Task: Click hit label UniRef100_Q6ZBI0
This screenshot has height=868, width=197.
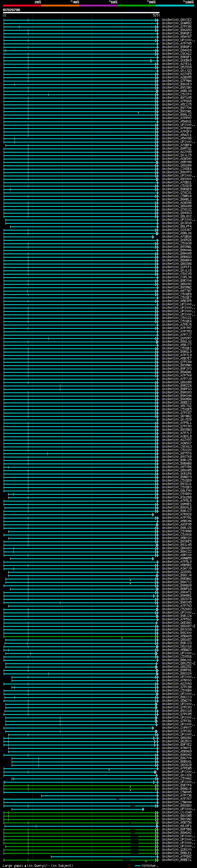Action: (x=177, y=741)
